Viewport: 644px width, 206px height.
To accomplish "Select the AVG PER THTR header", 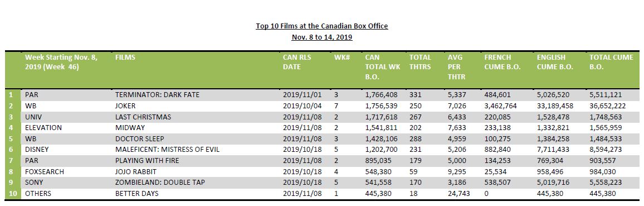I will pos(456,67).
